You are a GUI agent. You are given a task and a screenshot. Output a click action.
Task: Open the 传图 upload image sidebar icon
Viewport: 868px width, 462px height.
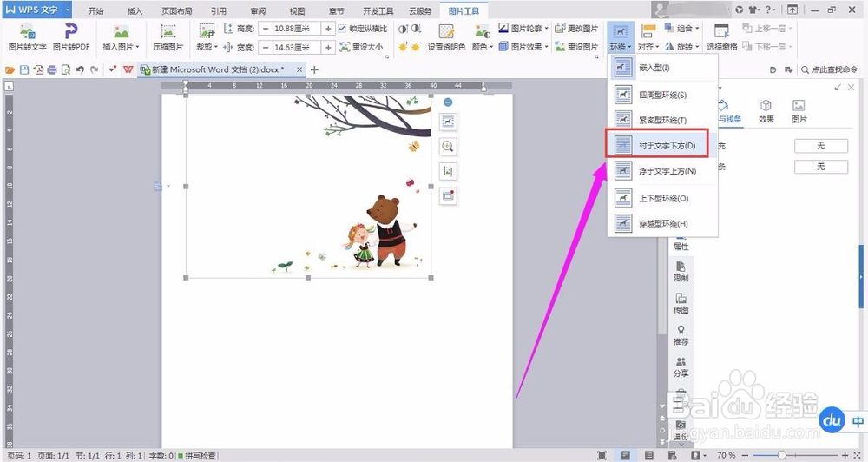[x=681, y=304]
